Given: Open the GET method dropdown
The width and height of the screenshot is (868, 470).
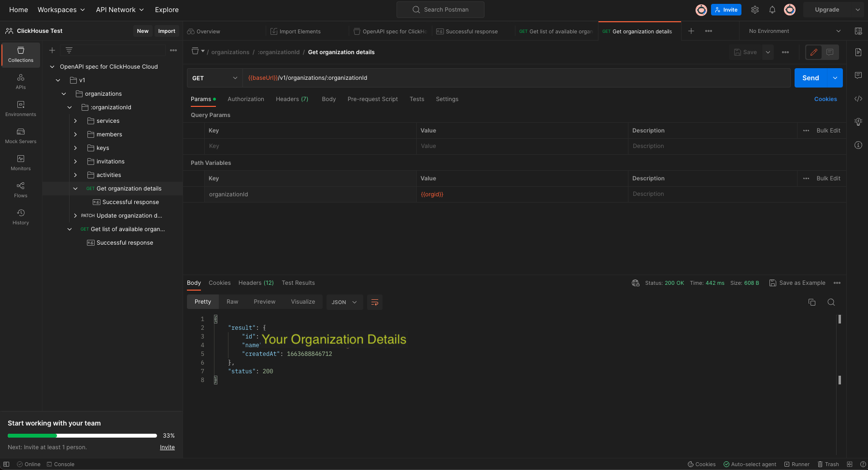Looking at the screenshot, I should (214, 78).
